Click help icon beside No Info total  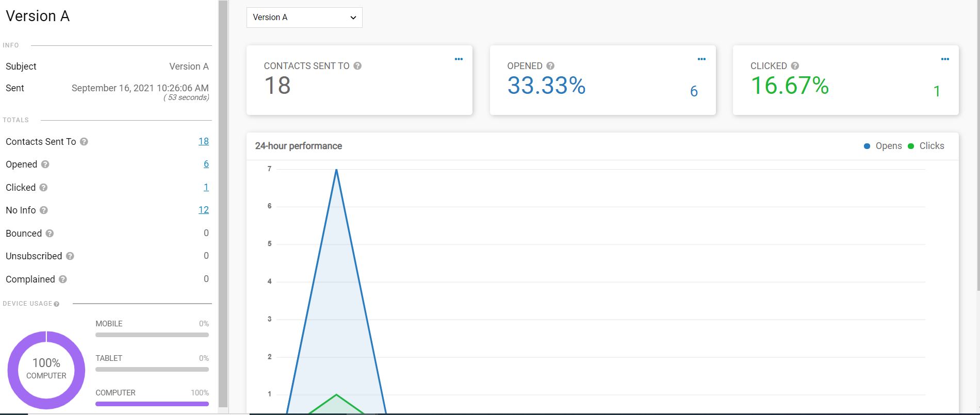click(x=44, y=210)
